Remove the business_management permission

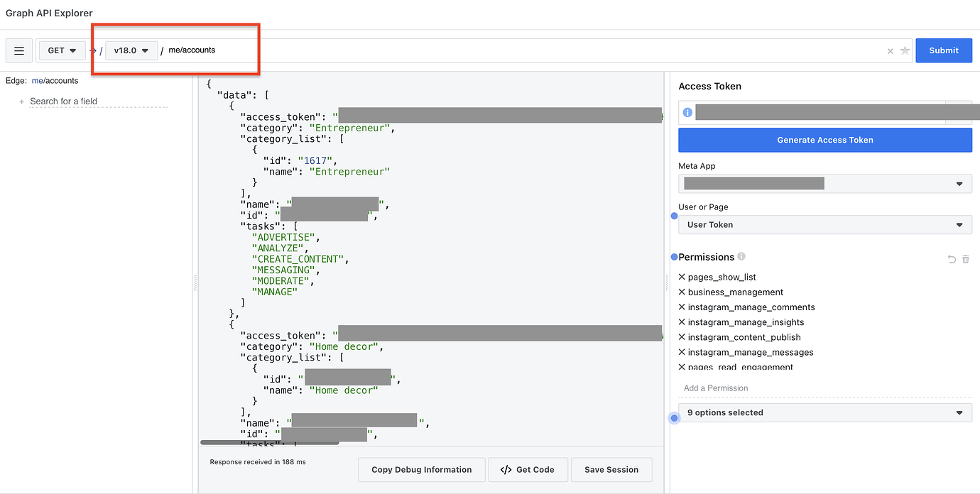pyautogui.click(x=681, y=292)
